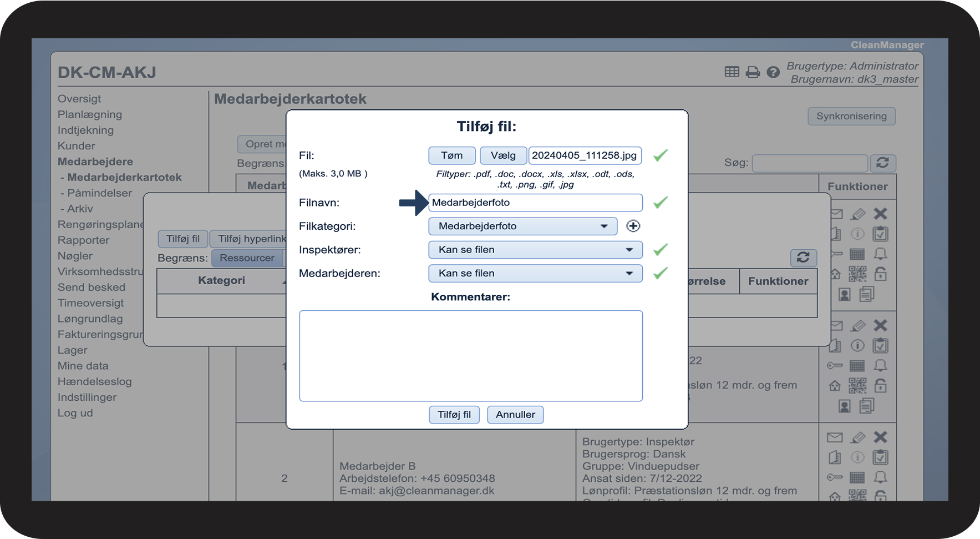Click the bell reminder icon in first row
This screenshot has height=539, width=980.
click(x=880, y=254)
